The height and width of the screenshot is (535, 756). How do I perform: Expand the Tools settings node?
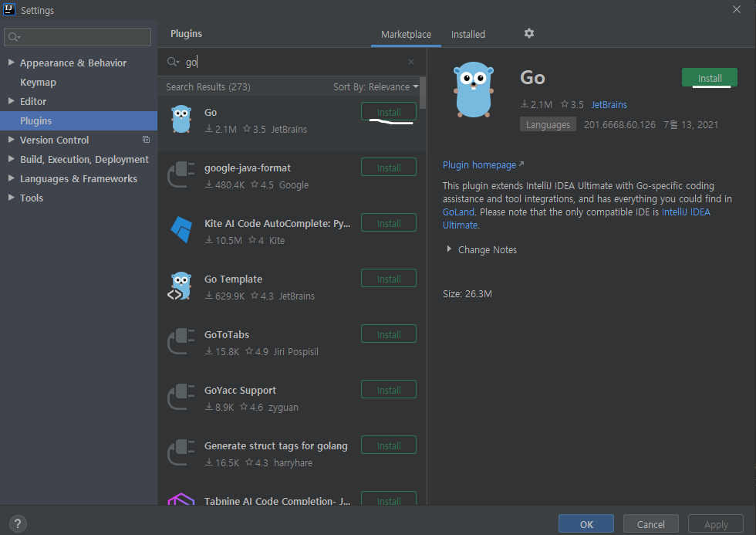coord(11,198)
